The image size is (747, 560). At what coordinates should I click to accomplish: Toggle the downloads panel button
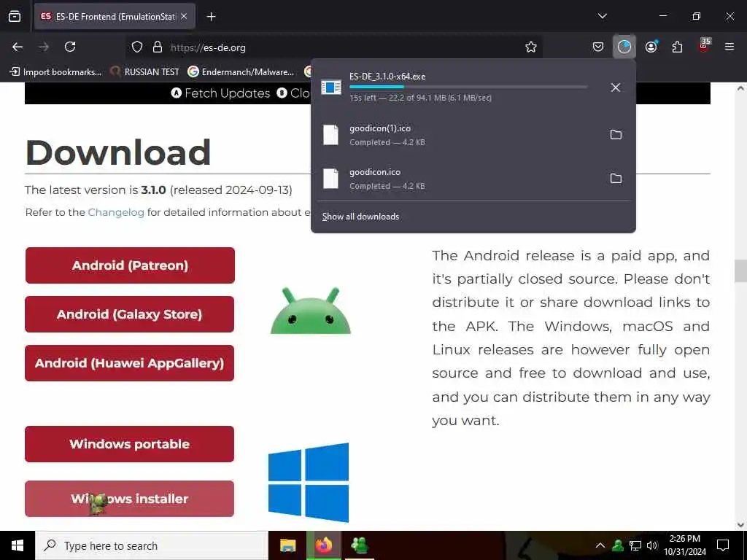click(624, 47)
